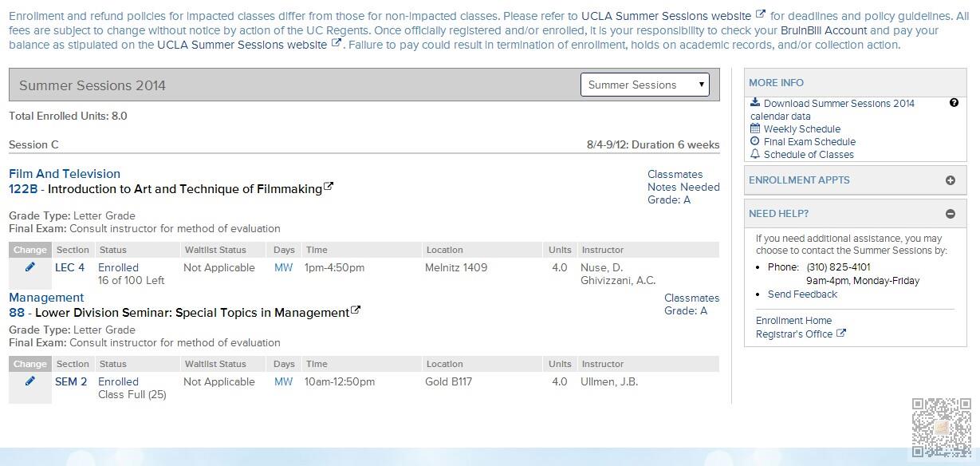This screenshot has width=980, height=466.
Task: Collapse the Need Help panel
Action: tap(950, 214)
